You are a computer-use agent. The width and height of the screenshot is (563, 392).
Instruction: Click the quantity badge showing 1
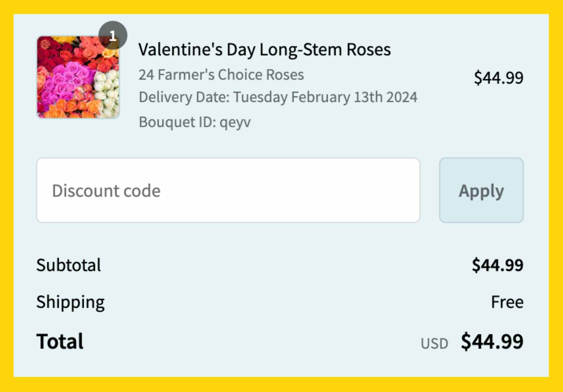coord(113,34)
